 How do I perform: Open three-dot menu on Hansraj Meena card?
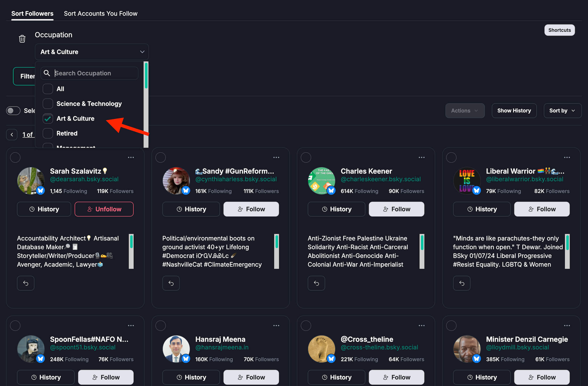(276, 326)
